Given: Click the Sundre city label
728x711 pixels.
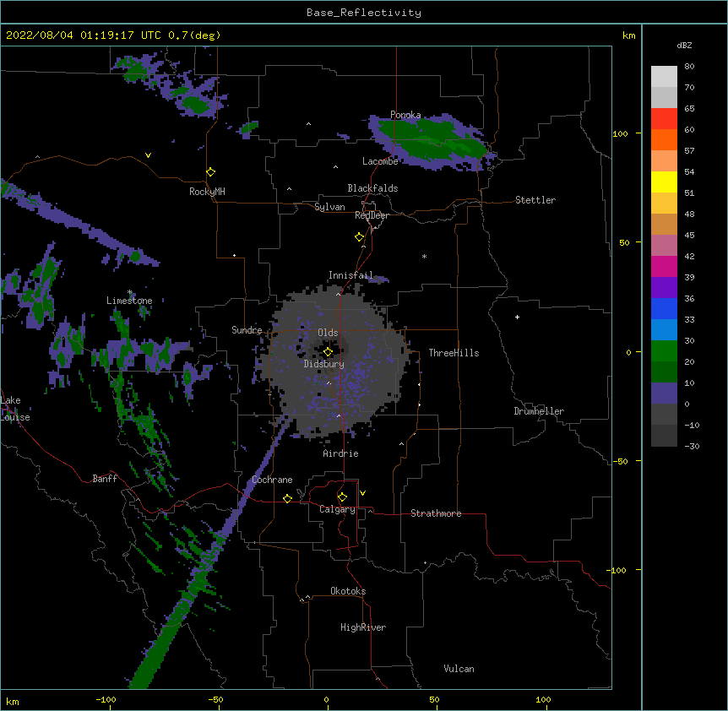Looking at the screenshot, I should point(247,330).
